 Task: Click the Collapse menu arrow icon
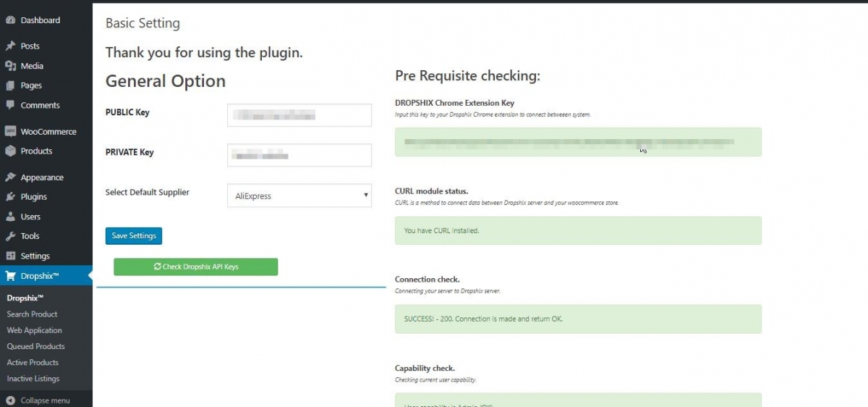click(x=10, y=400)
